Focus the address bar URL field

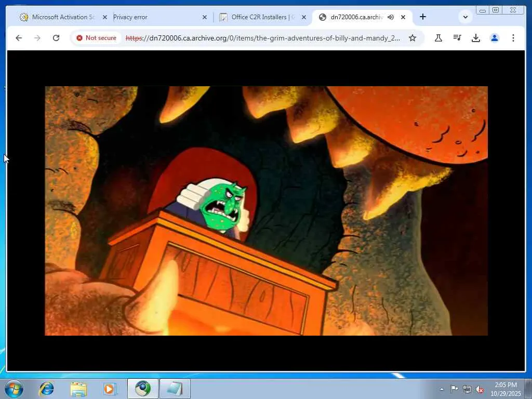pyautogui.click(x=262, y=38)
